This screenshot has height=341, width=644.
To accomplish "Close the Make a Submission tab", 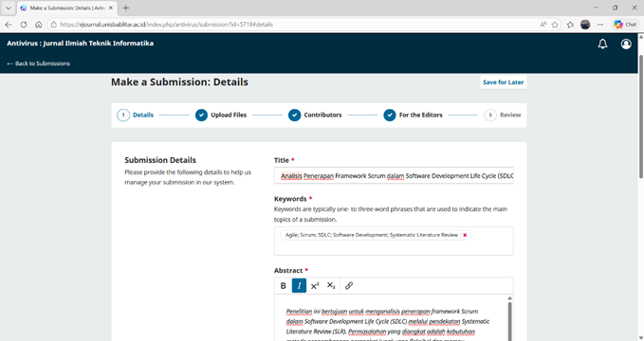I will click(110, 8).
